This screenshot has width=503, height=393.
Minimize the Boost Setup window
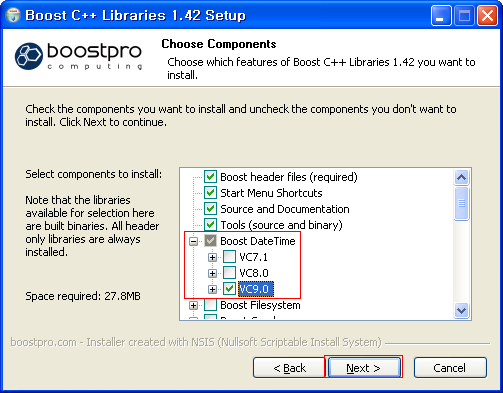click(x=441, y=15)
